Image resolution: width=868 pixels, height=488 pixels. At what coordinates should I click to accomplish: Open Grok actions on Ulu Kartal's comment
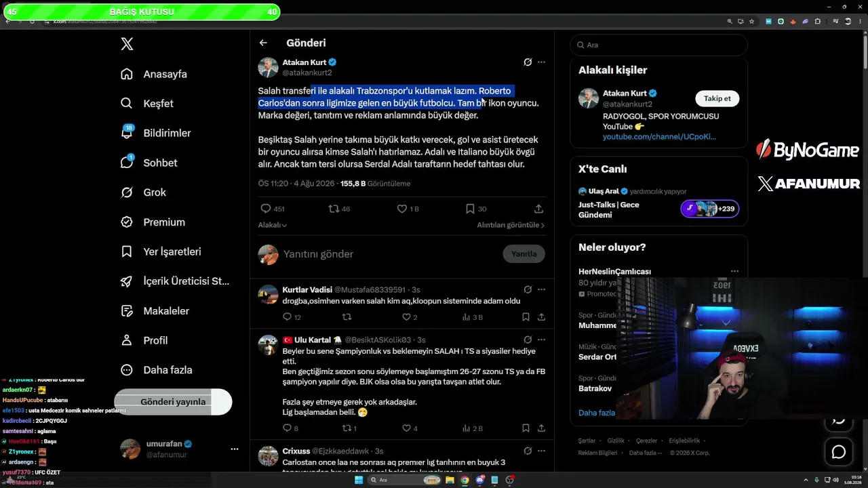tap(528, 340)
